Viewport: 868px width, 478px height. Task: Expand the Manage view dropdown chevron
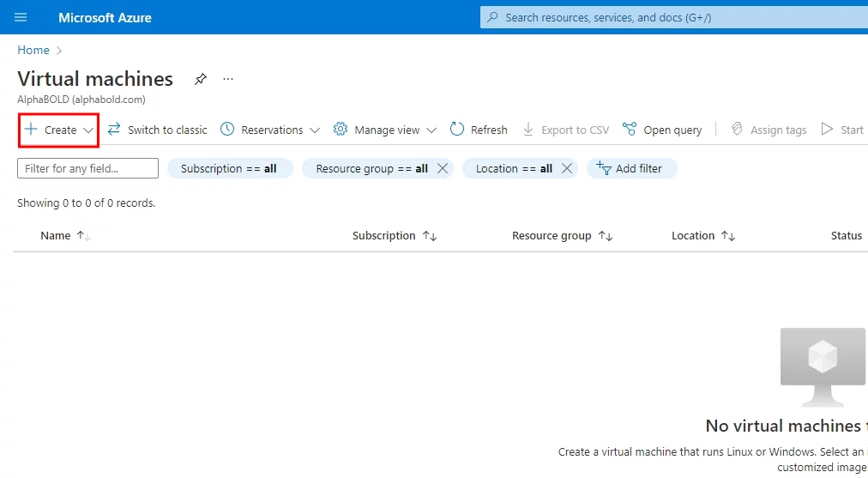coord(431,130)
